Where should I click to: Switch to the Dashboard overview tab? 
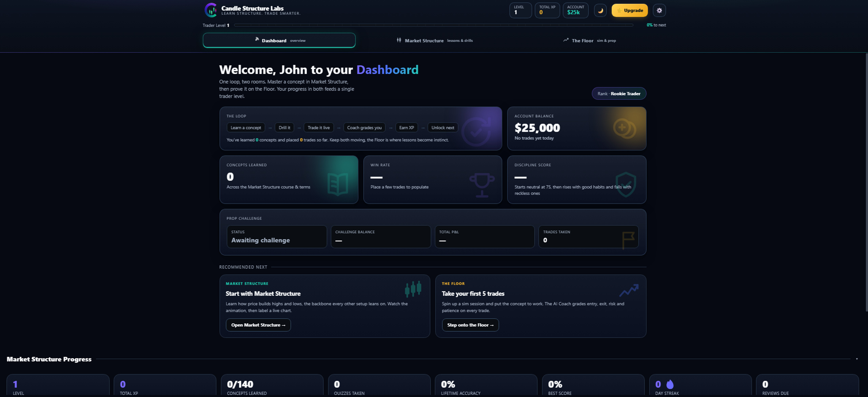point(279,40)
